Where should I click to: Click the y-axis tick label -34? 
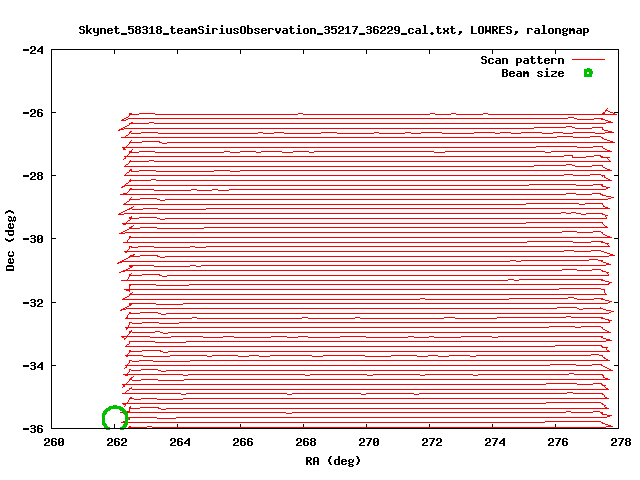[x=33, y=365]
